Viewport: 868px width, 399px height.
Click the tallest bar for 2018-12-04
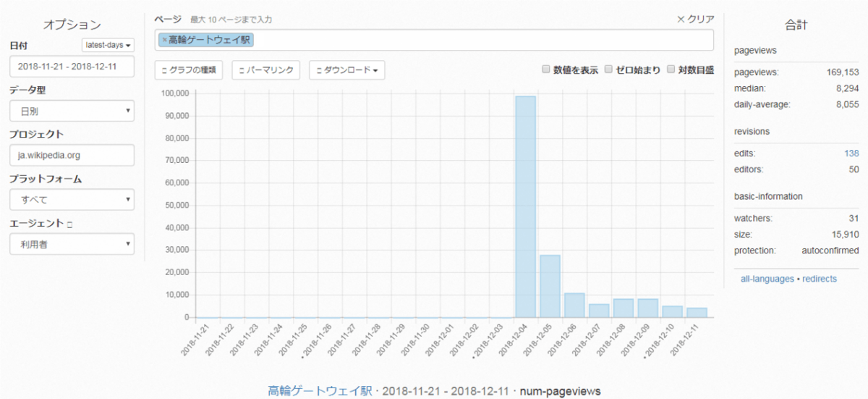[525, 206]
